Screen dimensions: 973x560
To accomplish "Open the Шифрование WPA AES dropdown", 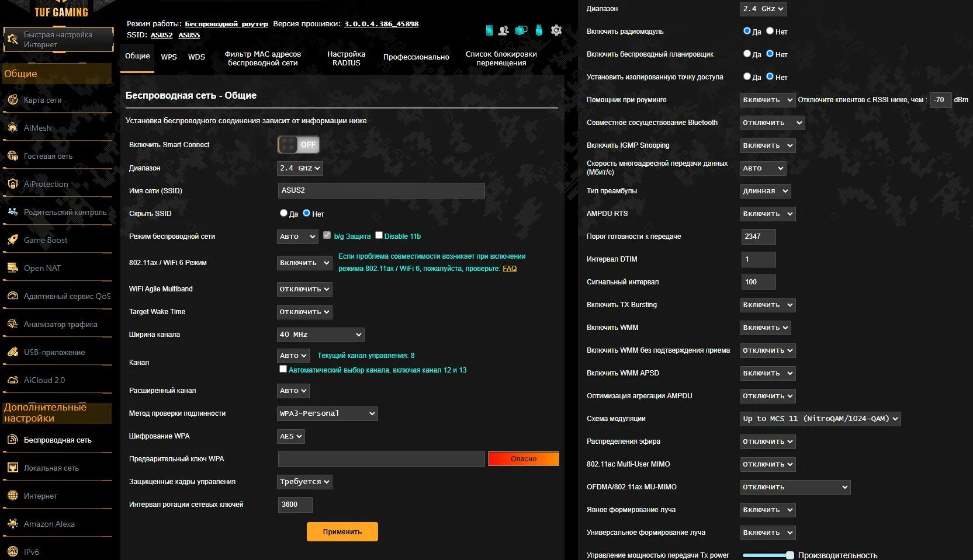I will point(290,436).
